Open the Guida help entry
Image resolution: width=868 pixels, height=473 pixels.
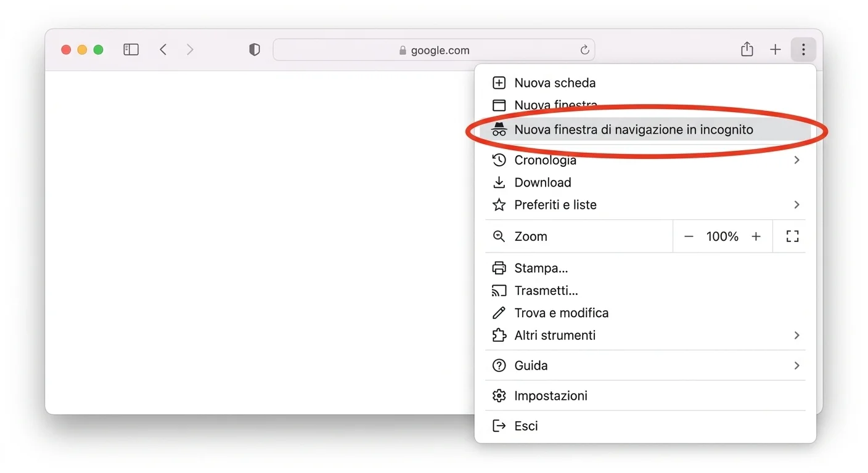tap(645, 366)
